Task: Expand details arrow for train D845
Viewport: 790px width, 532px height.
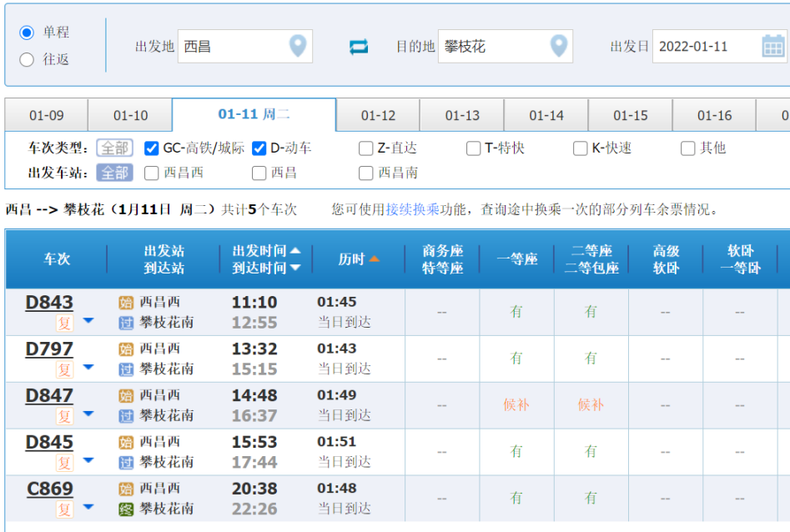Action: 88,461
